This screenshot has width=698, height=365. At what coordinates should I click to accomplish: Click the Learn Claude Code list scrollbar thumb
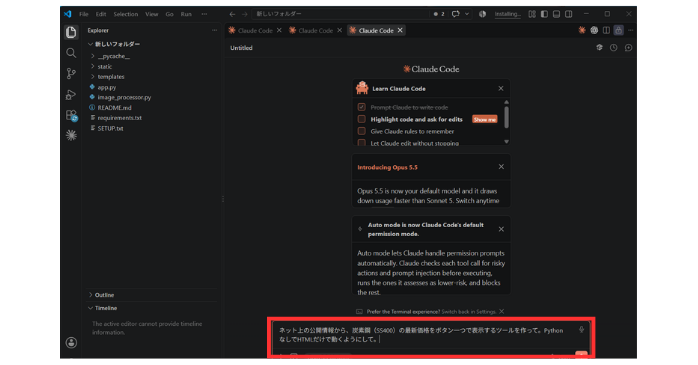pos(506,117)
